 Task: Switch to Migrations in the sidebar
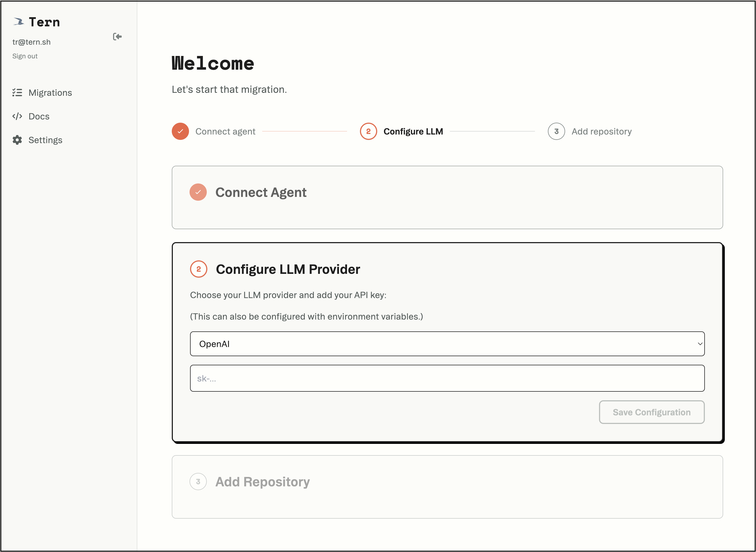[50, 93]
